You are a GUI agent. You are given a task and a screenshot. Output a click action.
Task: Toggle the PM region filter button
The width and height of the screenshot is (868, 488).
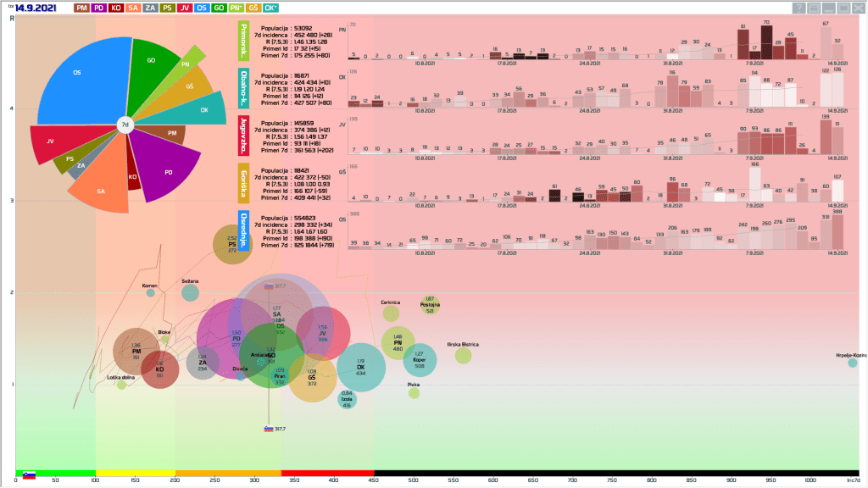82,8
